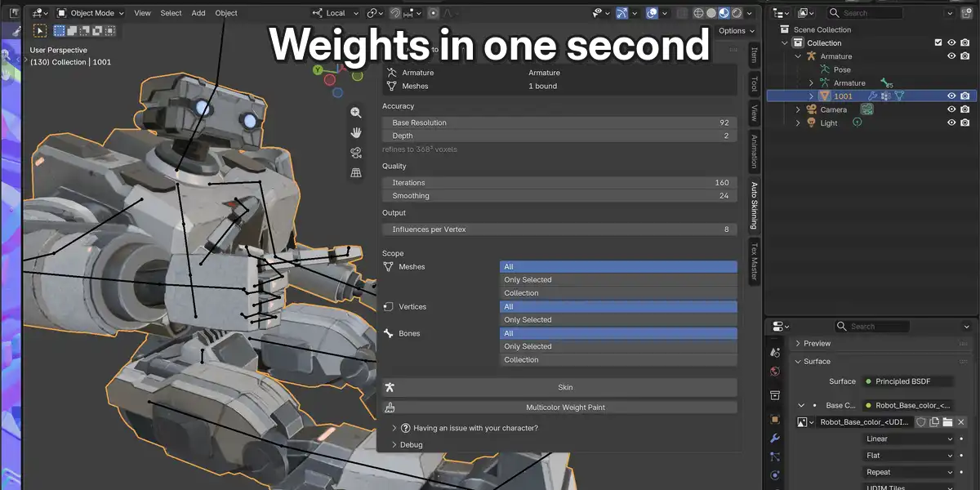Image resolution: width=980 pixels, height=490 pixels.
Task: Open the Linear interpolation dropdown
Action: (909, 439)
